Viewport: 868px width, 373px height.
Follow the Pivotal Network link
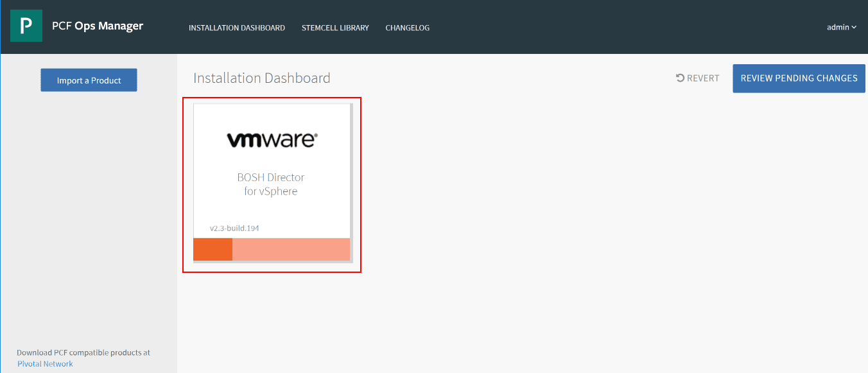[x=45, y=364]
